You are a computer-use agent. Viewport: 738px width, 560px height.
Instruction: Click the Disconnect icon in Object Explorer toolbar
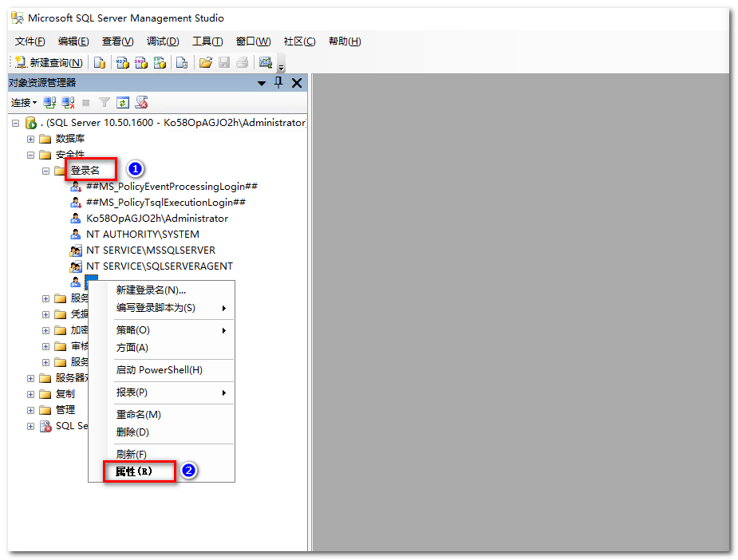[x=68, y=103]
